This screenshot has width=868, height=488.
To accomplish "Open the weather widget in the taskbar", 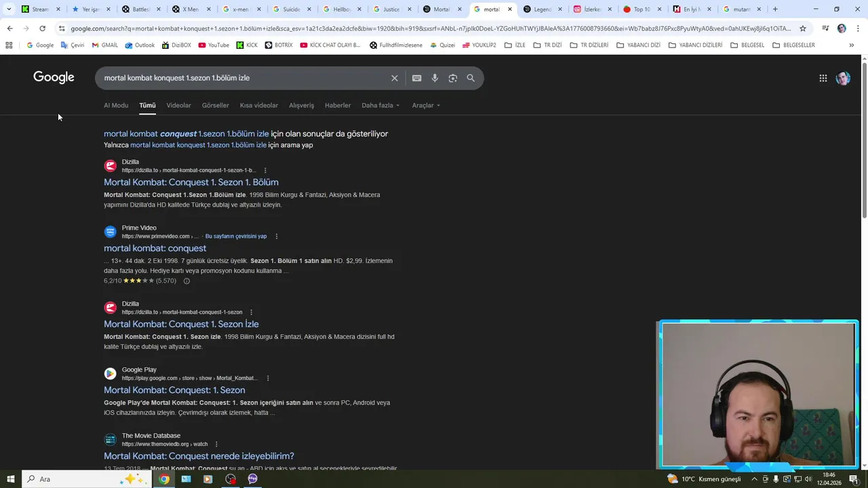I will (x=704, y=479).
